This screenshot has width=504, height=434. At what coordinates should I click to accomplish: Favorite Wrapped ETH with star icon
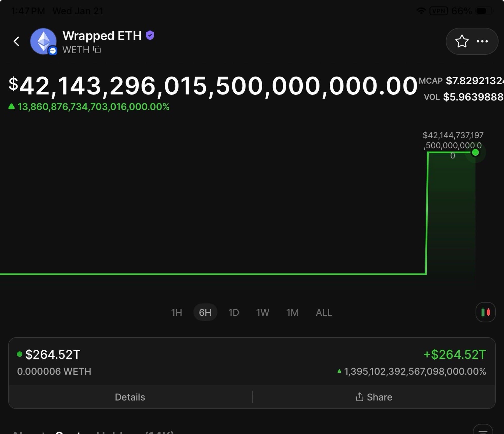click(x=462, y=41)
